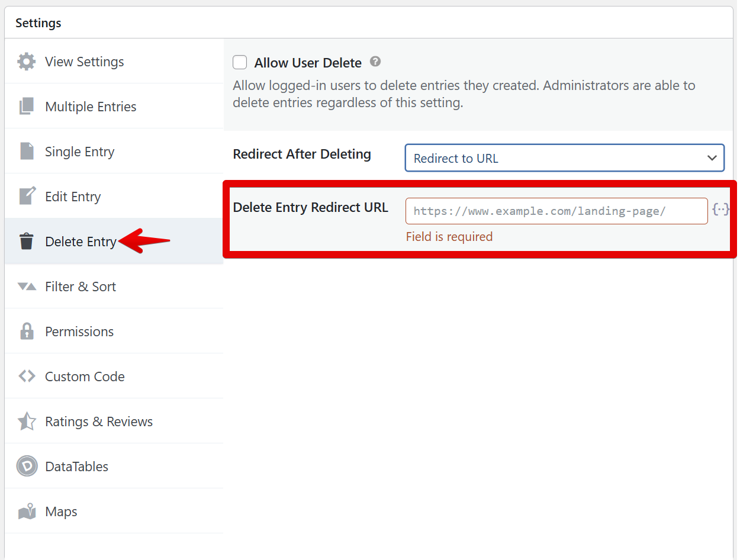Go to the Multiple Entries tab

click(x=91, y=107)
